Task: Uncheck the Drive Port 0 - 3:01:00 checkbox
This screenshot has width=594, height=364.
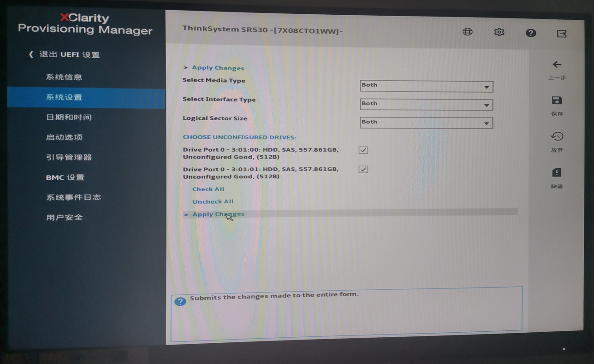Action: [363, 150]
